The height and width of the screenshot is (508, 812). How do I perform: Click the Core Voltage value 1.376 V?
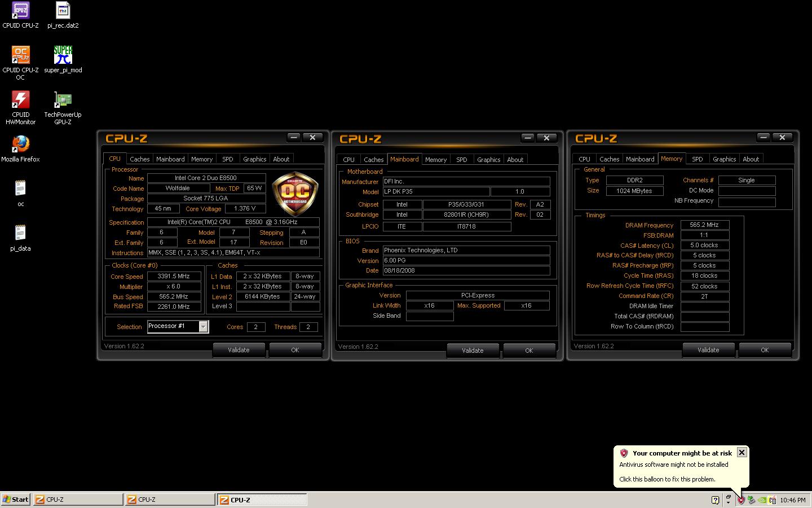[245, 208]
